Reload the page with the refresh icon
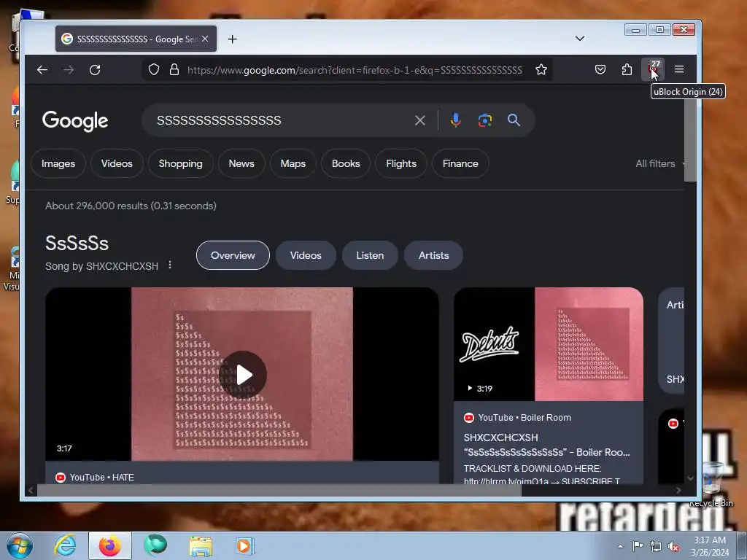Viewport: 747px width, 560px height. (x=95, y=70)
